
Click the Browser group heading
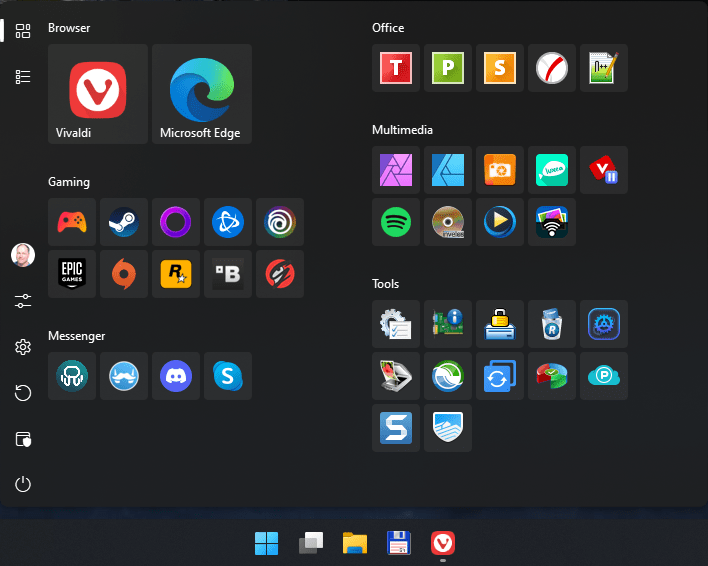pos(69,28)
